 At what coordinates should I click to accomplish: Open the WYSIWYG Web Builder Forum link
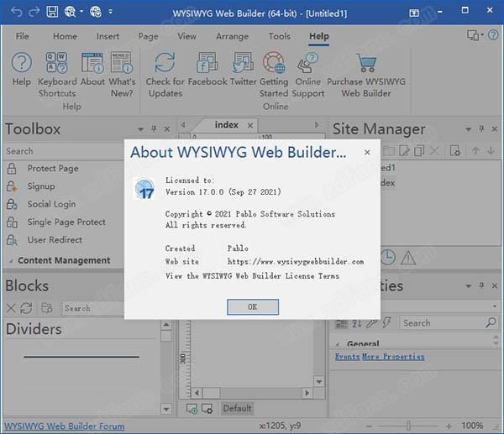(x=65, y=426)
